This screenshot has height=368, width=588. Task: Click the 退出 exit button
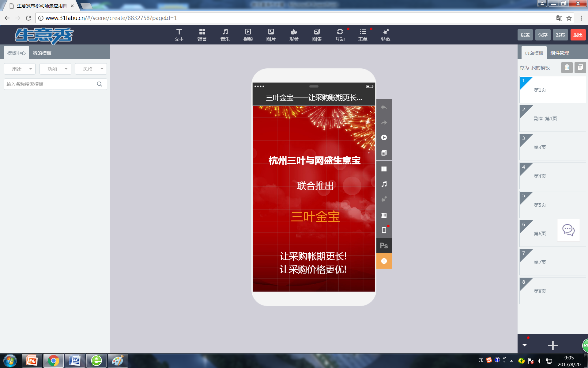tap(578, 35)
